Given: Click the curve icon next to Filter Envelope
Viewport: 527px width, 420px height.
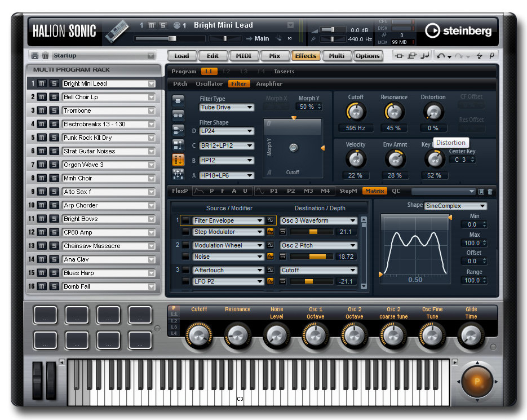Looking at the screenshot, I should pyautogui.click(x=270, y=220).
